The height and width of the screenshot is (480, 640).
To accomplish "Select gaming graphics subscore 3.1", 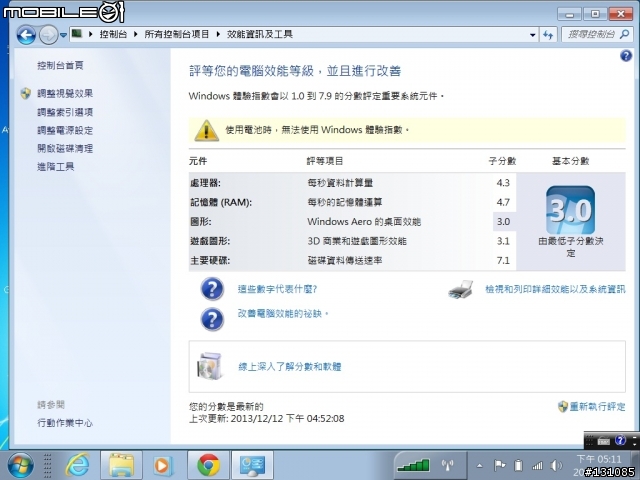I will pos(503,241).
